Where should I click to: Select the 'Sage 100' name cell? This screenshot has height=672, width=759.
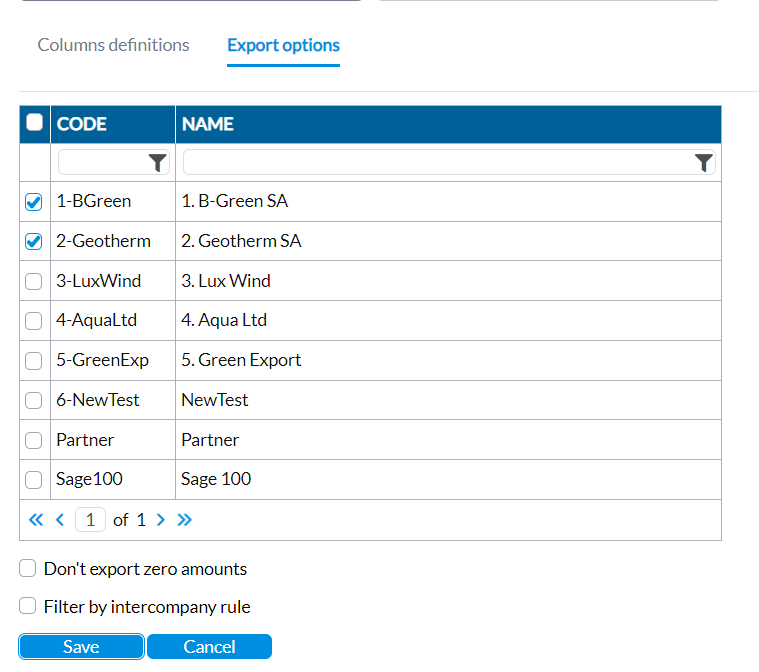pyautogui.click(x=448, y=480)
